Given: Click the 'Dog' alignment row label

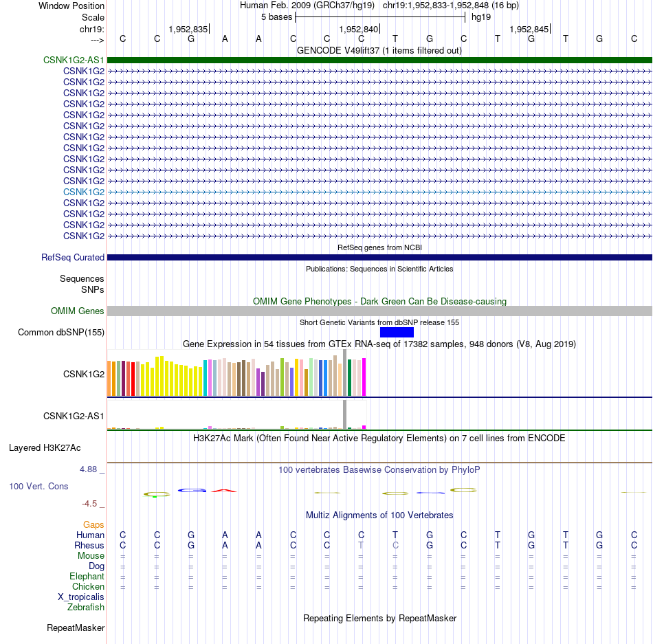Looking at the screenshot, I should tap(96, 566).
